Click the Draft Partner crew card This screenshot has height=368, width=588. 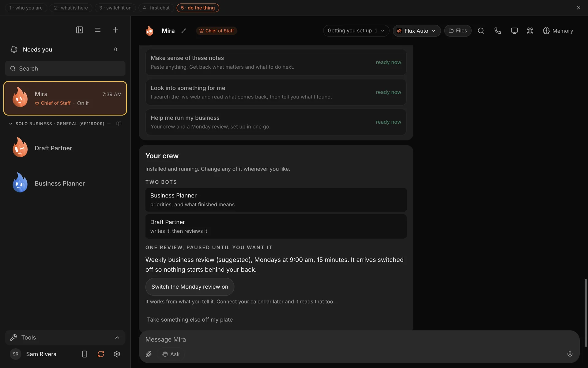276,226
